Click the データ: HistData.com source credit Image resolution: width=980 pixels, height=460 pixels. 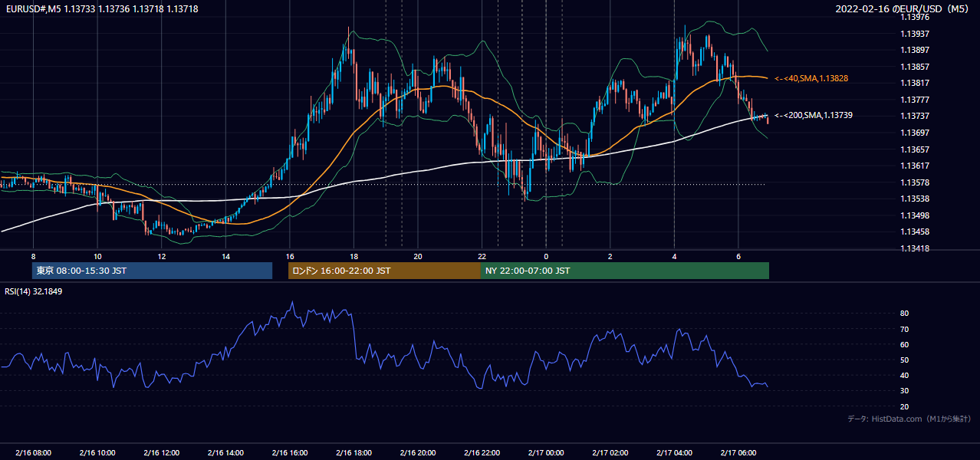[909, 419]
